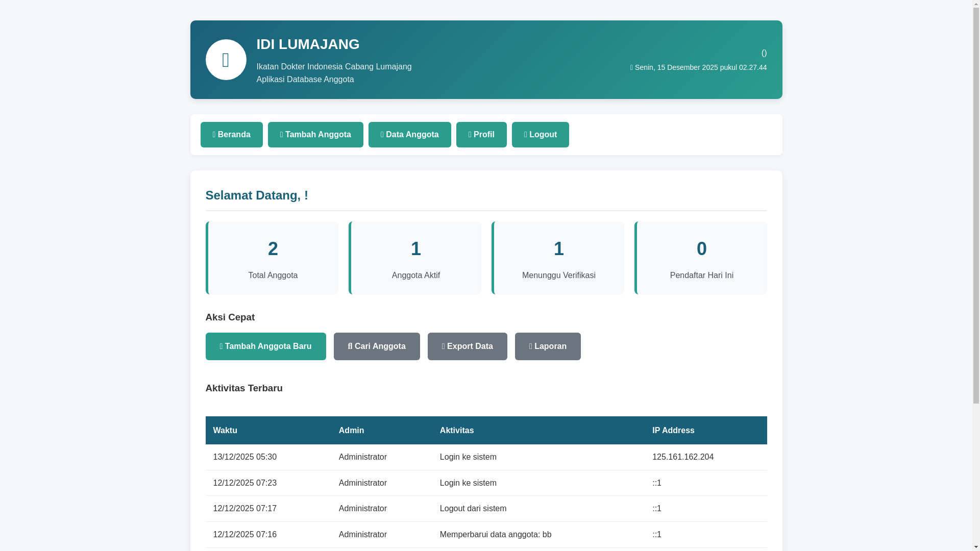Open the Beranda menu
980x551 pixels.
[231, 135]
